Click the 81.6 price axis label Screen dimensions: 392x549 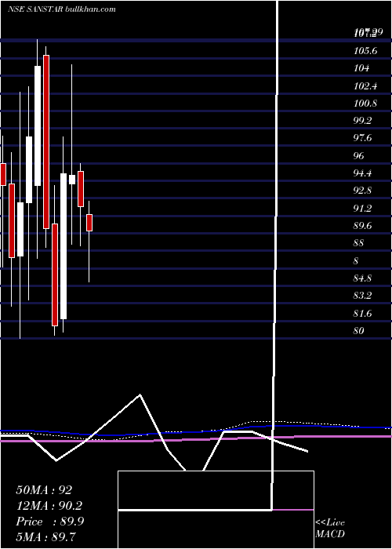(362, 314)
